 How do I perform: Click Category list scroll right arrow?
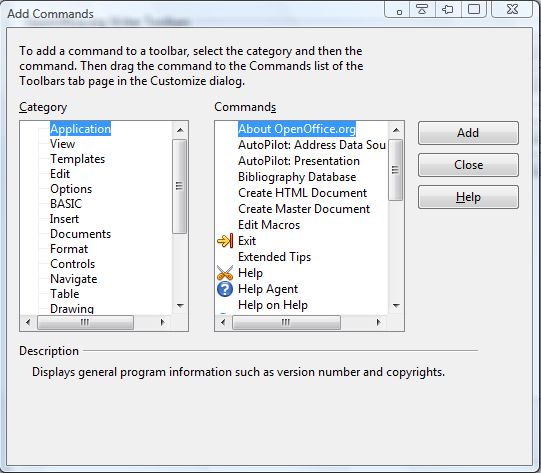coord(163,322)
